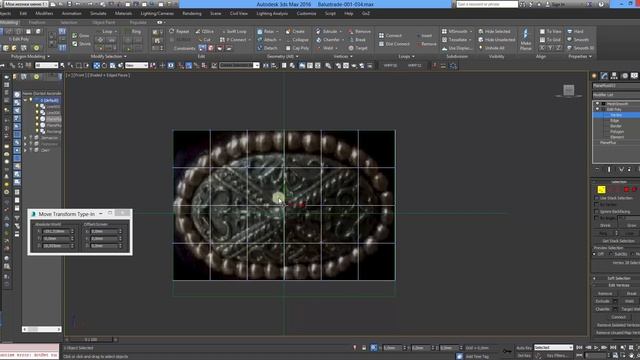This screenshot has height=360, width=640.
Task: Click the ViewCube in the viewport
Action: pos(569,91)
